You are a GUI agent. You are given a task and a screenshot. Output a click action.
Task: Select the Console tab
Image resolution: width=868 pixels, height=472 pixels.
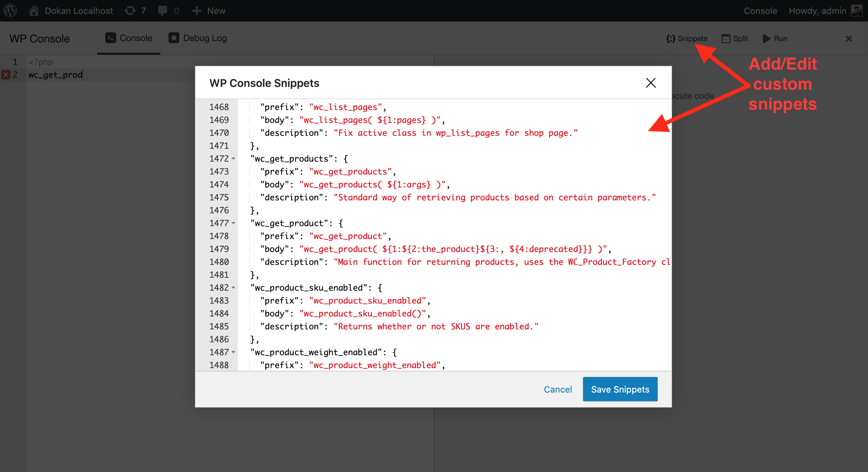click(129, 38)
